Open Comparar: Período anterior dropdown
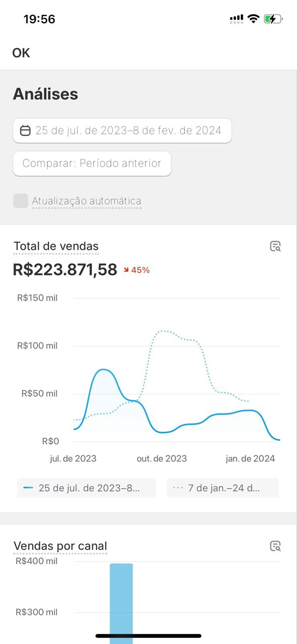This screenshot has width=297, height=644. point(92,163)
